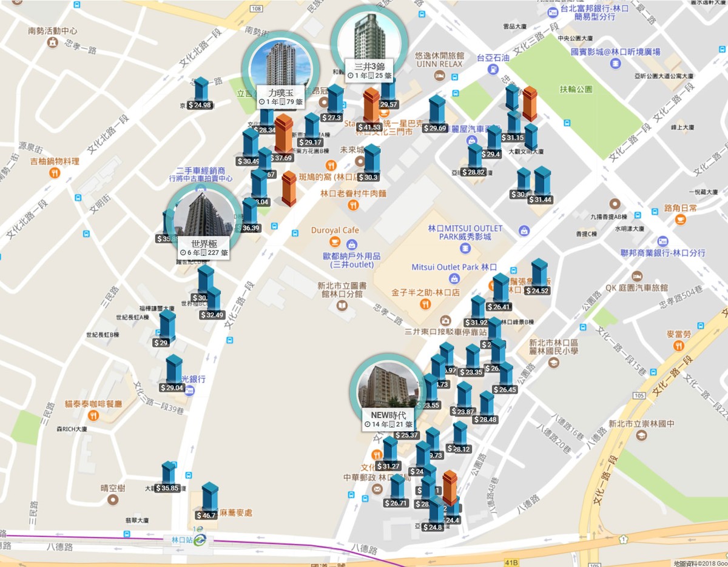Select the blue building marker priced $24.98
Screen dimensions: 728x567
point(201,90)
